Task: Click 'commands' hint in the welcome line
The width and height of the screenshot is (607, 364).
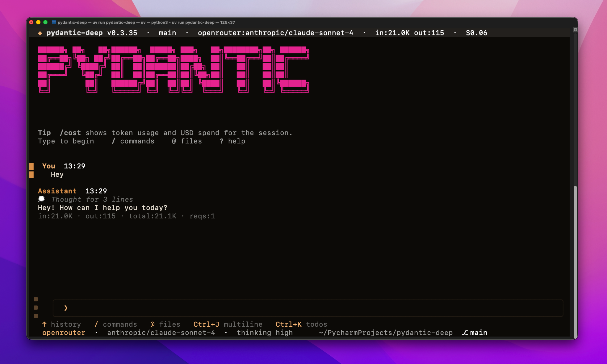Action: pos(137,141)
